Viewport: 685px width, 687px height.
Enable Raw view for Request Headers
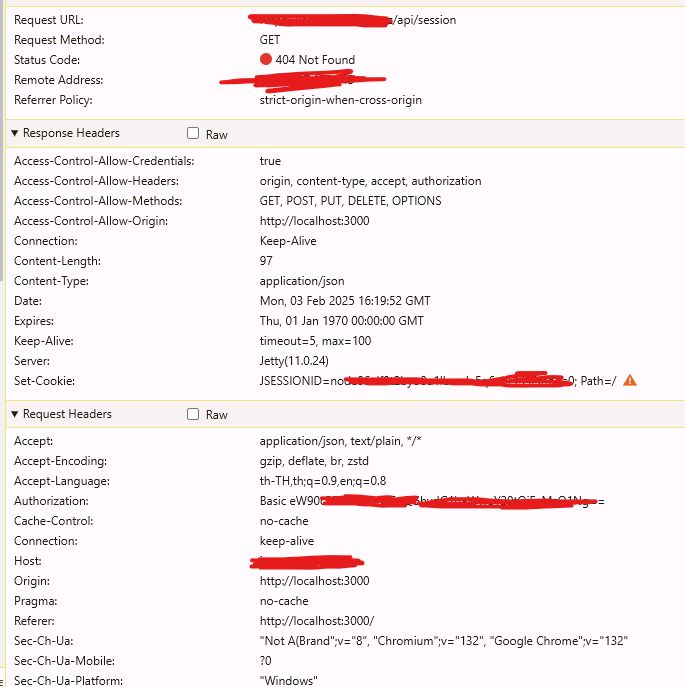193,415
